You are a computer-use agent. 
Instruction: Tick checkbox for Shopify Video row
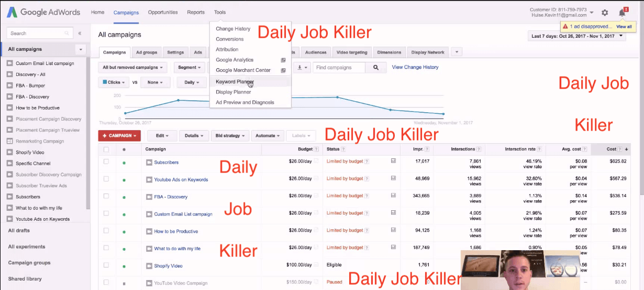tap(106, 265)
